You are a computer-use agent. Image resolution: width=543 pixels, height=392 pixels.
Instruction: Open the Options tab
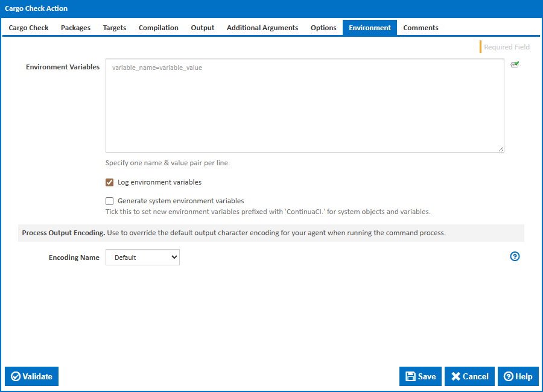323,28
